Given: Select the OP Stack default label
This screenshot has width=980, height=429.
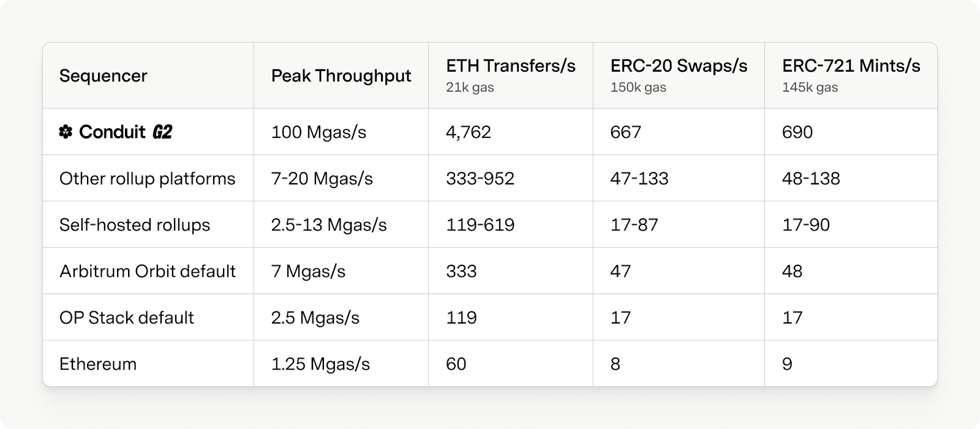Looking at the screenshot, I should tap(127, 317).
